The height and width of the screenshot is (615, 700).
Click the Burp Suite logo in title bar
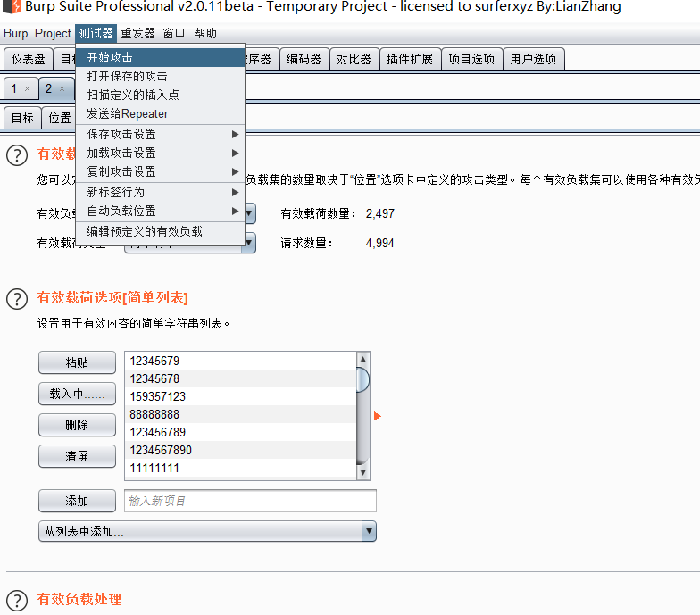click(x=12, y=6)
